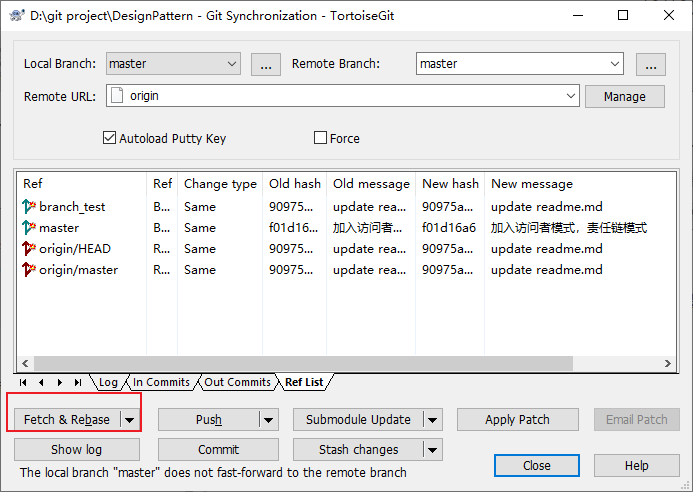Click the Apply Patch button

pos(518,420)
